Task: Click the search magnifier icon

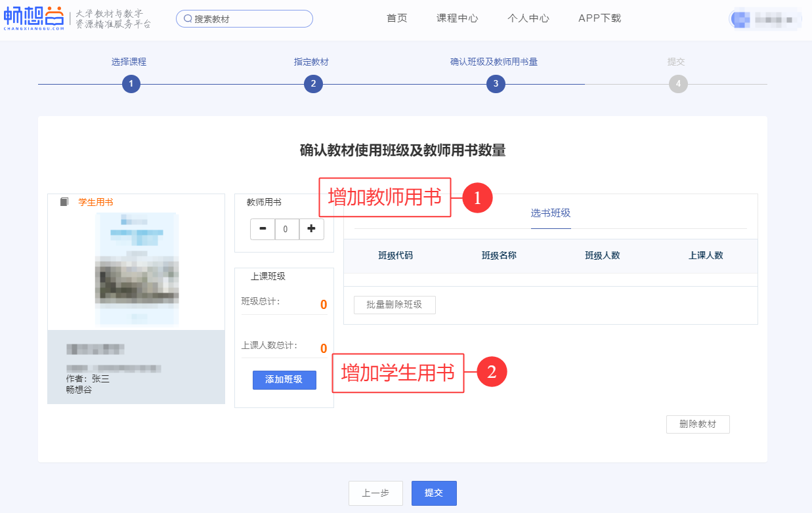Action: [x=188, y=19]
